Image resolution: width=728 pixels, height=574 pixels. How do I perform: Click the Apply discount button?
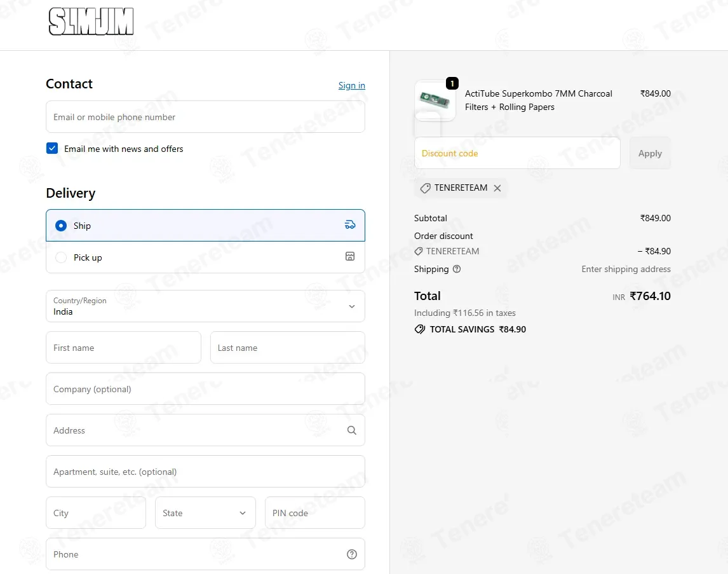[650, 153]
